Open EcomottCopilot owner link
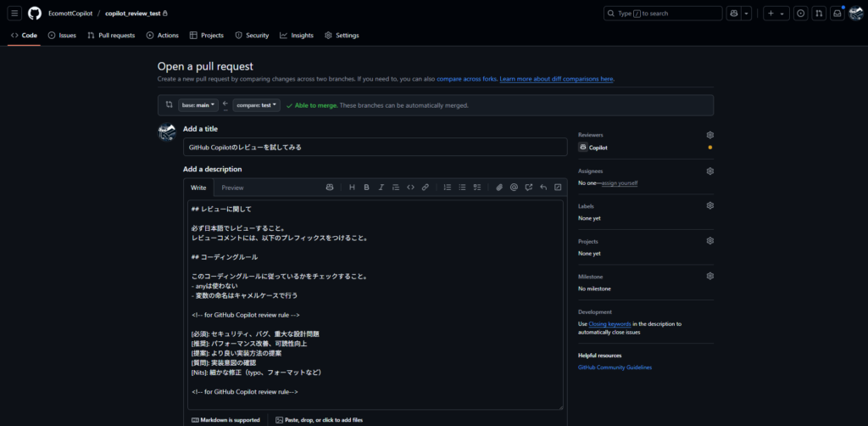Viewport: 868px width, 426px height. point(70,14)
